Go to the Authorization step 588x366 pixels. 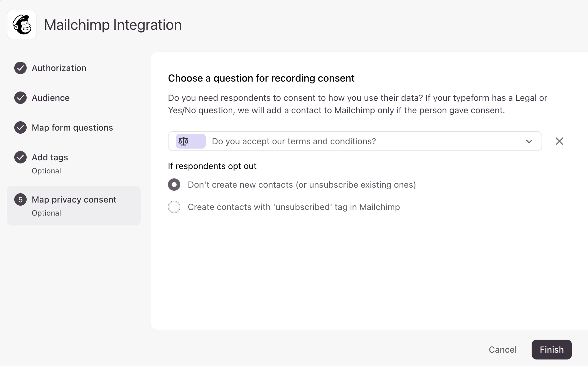[x=59, y=68]
